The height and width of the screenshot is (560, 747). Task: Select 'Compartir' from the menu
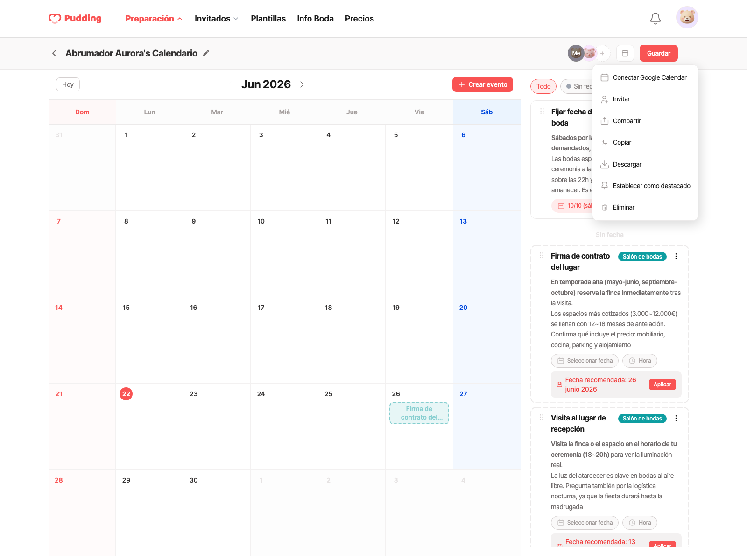(x=645, y=121)
